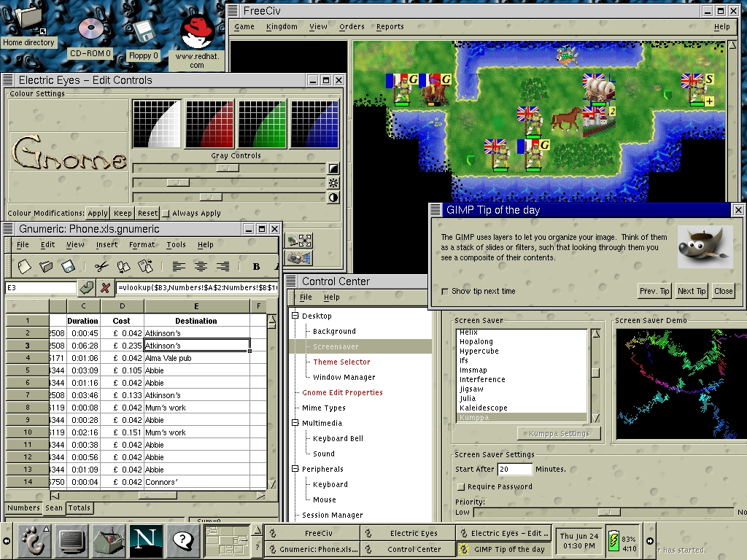Click the Save floppy icon in Gnumeric toolbar
The image size is (747, 560).
point(68,267)
